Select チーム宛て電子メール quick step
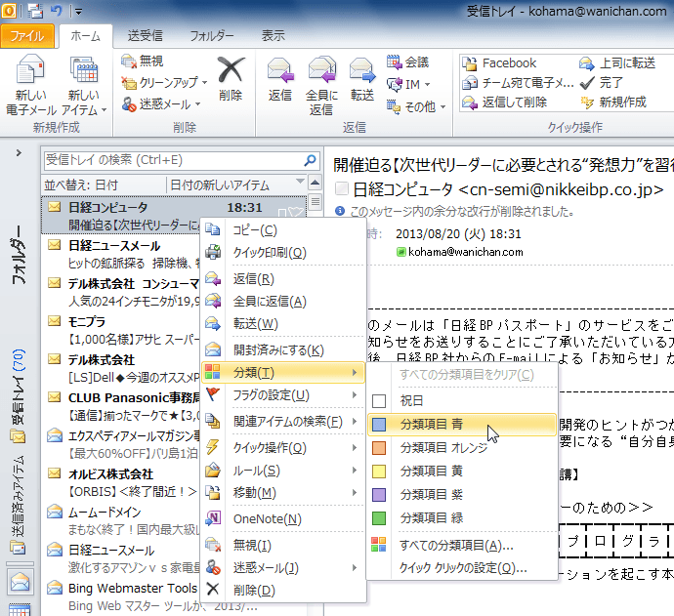The height and width of the screenshot is (616, 674). (x=518, y=82)
